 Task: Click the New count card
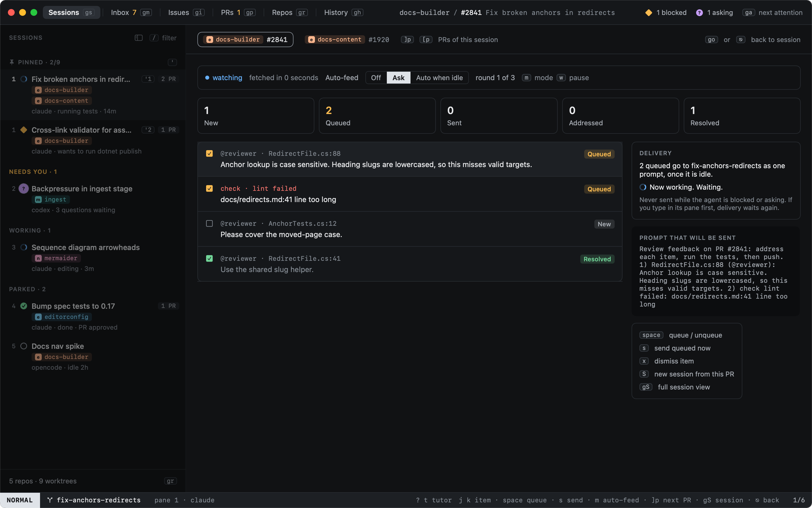tap(256, 116)
